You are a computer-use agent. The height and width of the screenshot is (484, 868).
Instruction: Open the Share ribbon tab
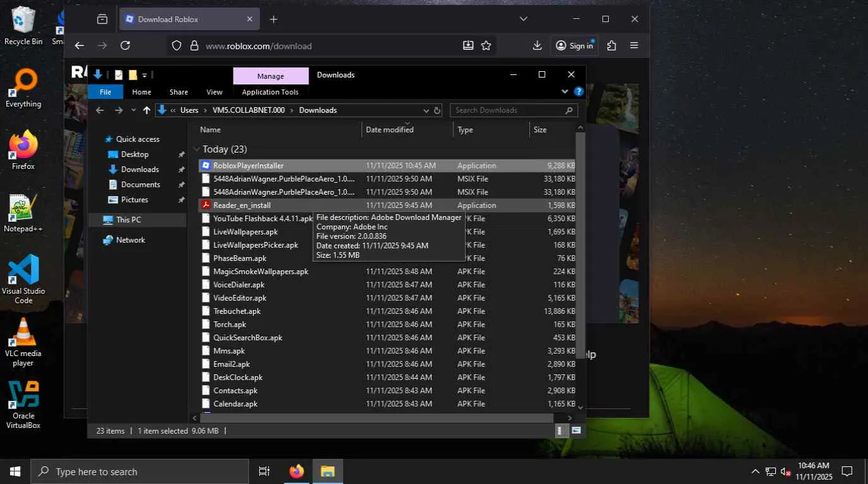179,92
